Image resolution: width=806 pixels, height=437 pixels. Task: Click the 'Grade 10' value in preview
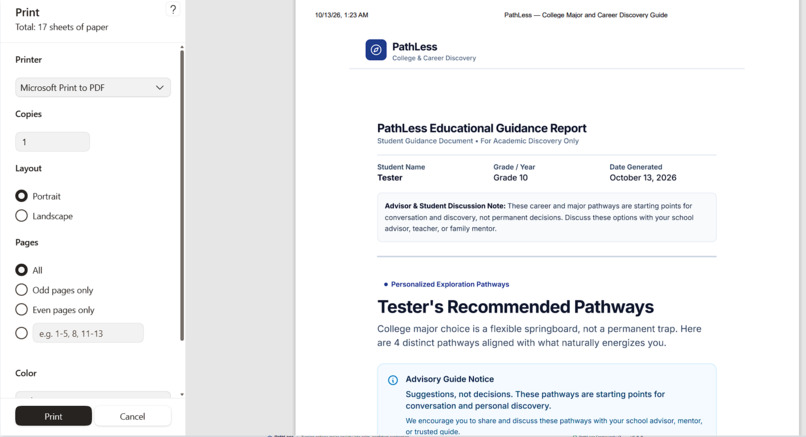pyautogui.click(x=510, y=178)
